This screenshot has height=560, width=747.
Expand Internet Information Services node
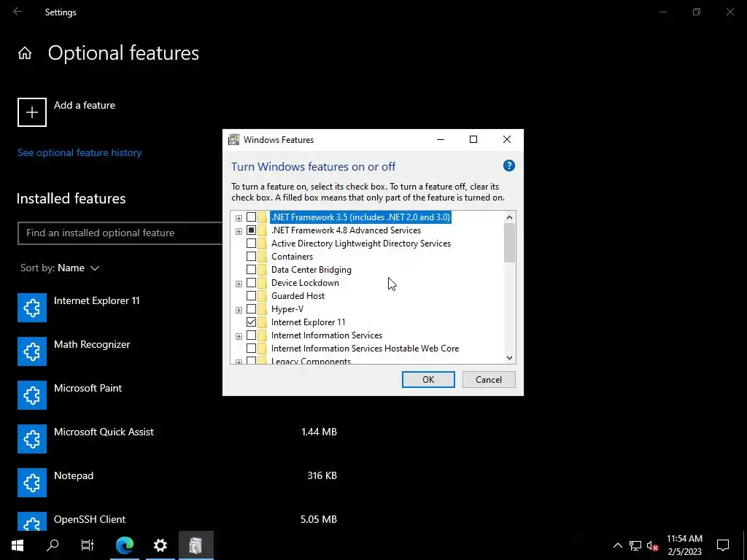(x=239, y=336)
